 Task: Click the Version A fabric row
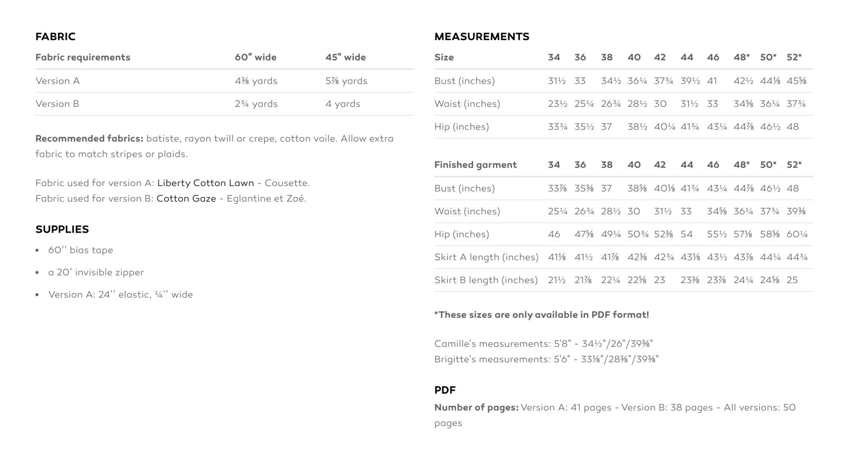tap(225, 81)
